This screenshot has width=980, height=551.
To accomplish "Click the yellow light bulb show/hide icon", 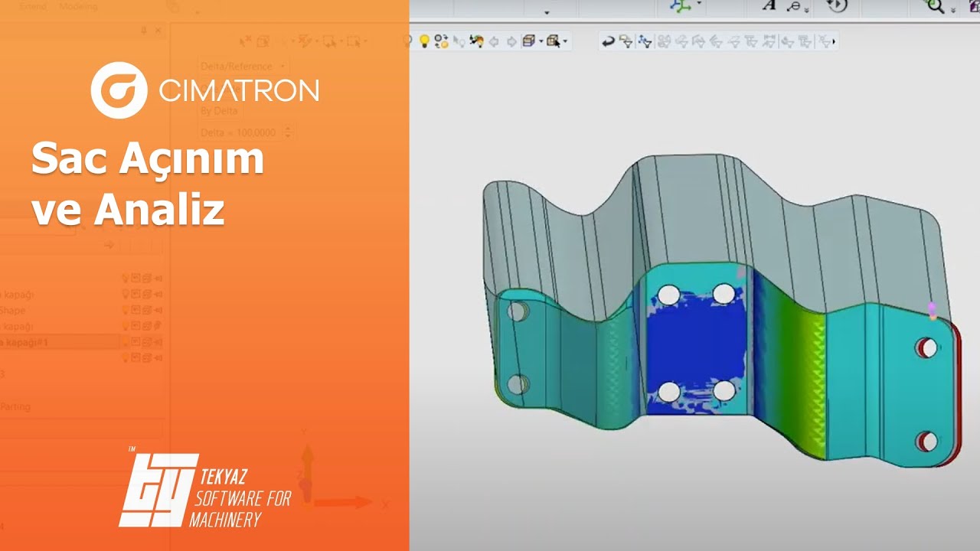I will [x=424, y=41].
